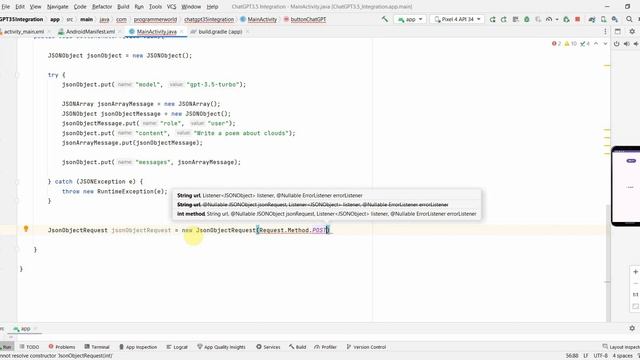This screenshot has height=360, width=640.
Task: Open the Pixel 4 API 34 device dropdown
Action: [457, 19]
